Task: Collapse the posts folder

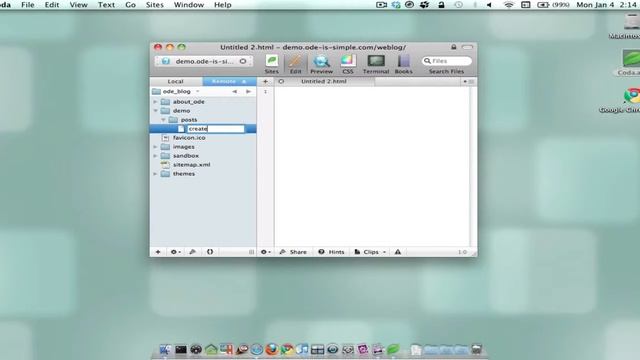Action: (163, 120)
